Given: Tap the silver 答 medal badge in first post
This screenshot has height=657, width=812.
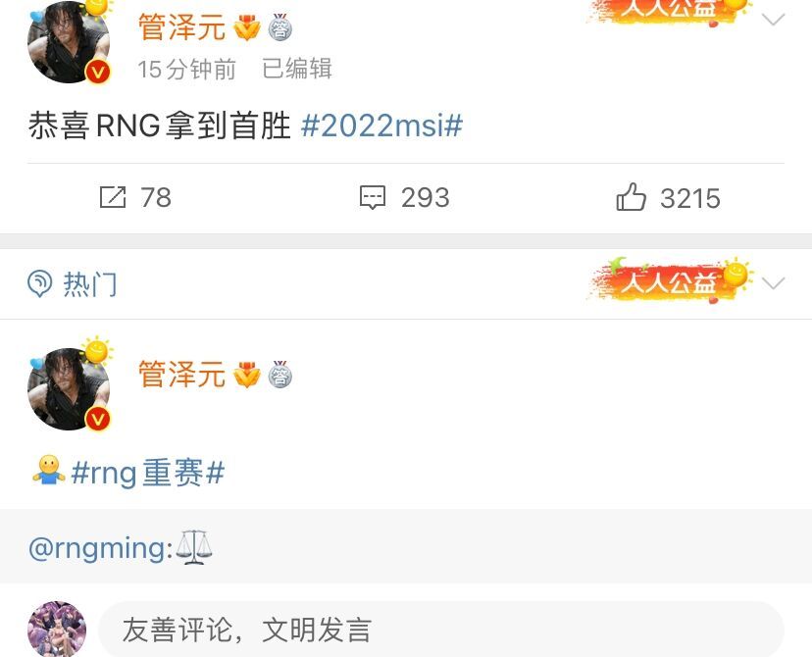Looking at the screenshot, I should click(x=280, y=27).
